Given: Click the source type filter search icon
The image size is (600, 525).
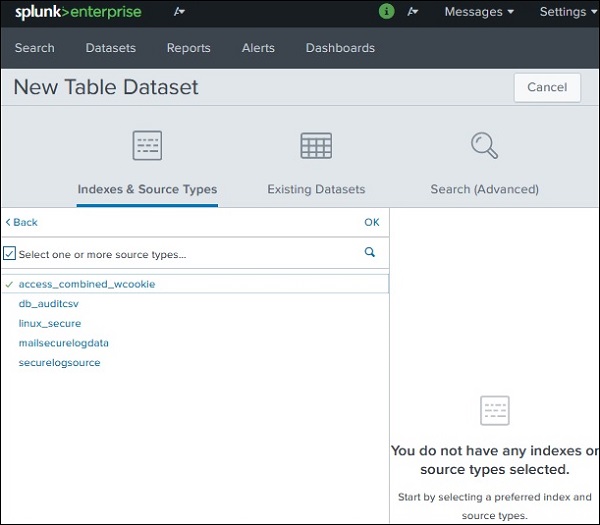Looking at the screenshot, I should [x=370, y=253].
